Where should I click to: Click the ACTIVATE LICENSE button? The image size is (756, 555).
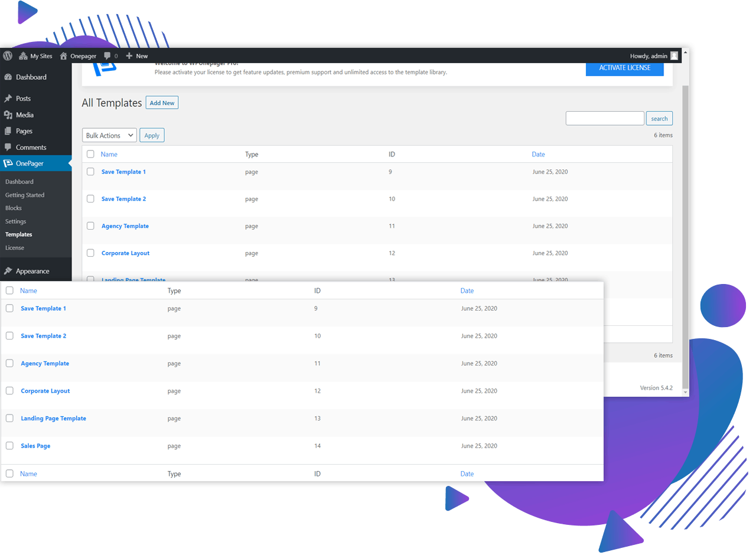(x=625, y=68)
